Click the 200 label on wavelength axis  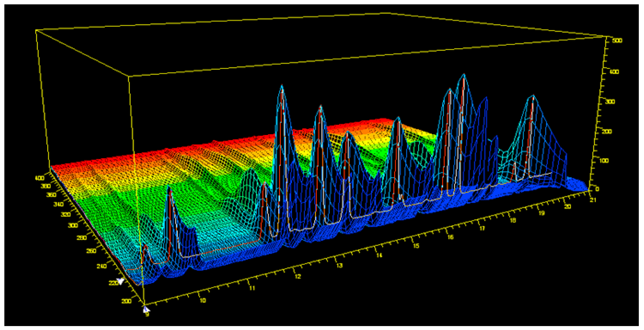pyautogui.click(x=126, y=301)
